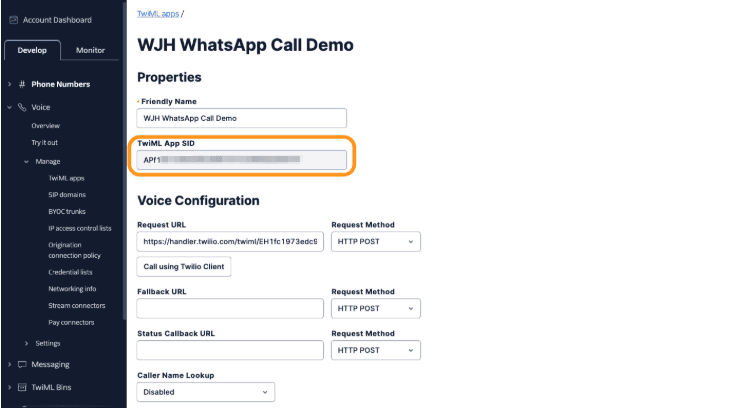This screenshot has height=408, width=744.
Task: Expand the Settings submenu
Action: tap(26, 343)
